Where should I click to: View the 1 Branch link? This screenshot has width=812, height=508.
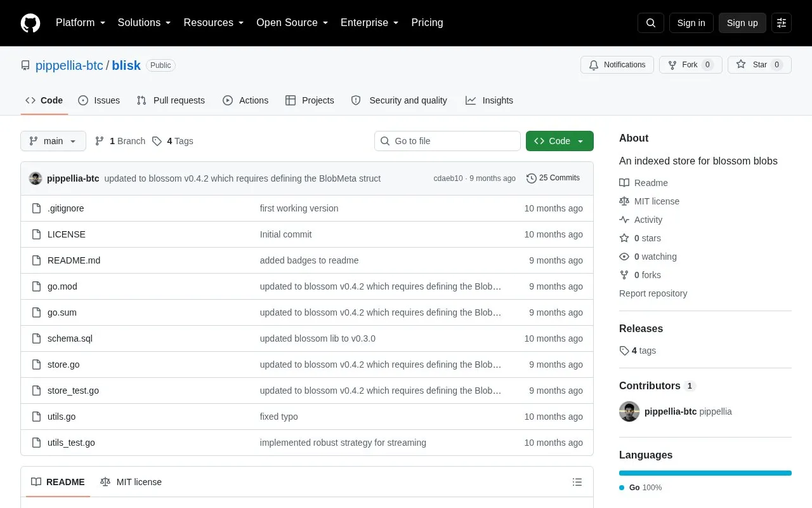point(120,141)
